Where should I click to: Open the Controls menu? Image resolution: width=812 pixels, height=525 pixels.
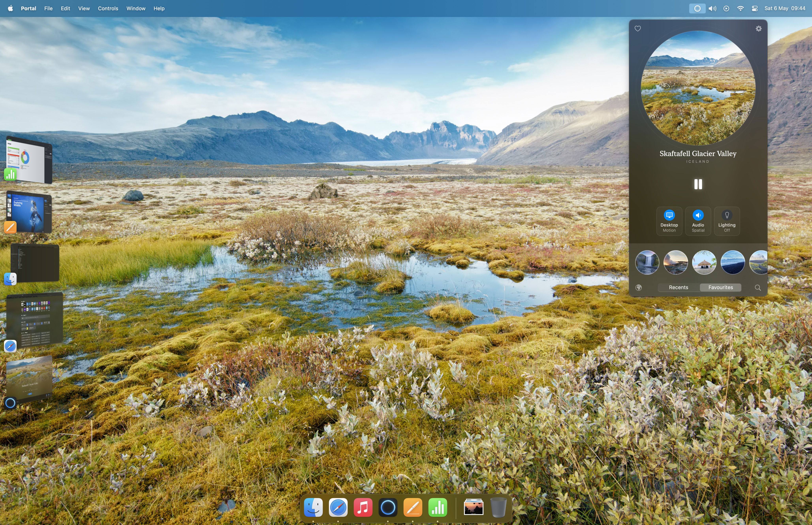tap(108, 8)
